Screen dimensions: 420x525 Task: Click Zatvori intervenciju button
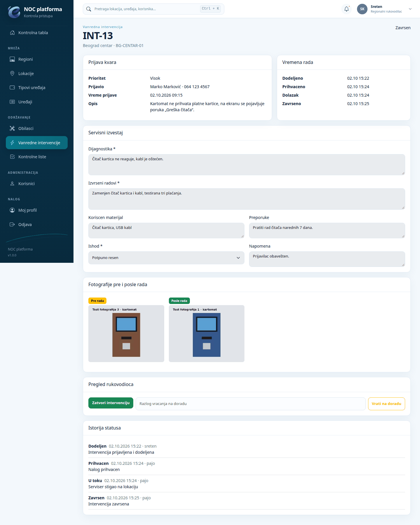pyautogui.click(x=111, y=403)
